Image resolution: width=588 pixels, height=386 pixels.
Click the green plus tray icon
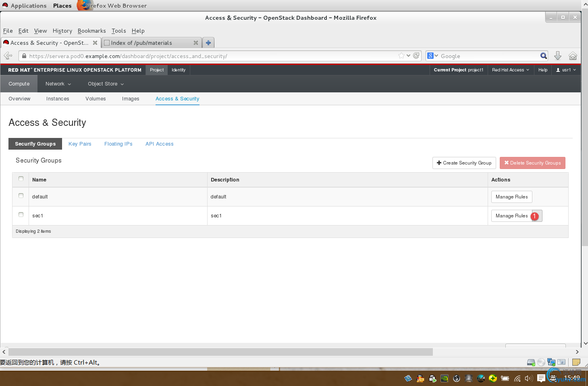pyautogui.click(x=493, y=378)
